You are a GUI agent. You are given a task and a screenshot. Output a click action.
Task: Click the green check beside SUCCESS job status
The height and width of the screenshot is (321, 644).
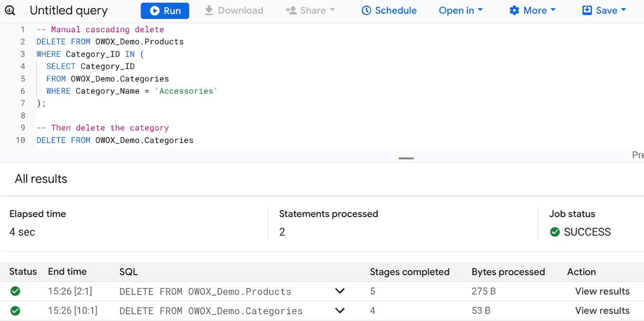pos(555,232)
